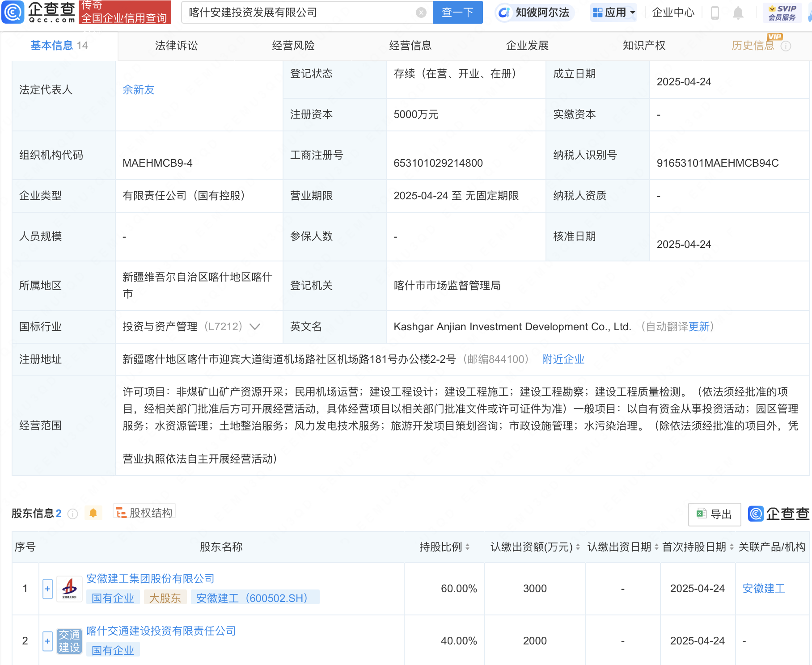
Task: Switch to 企业发展 tab
Action: coord(527,46)
